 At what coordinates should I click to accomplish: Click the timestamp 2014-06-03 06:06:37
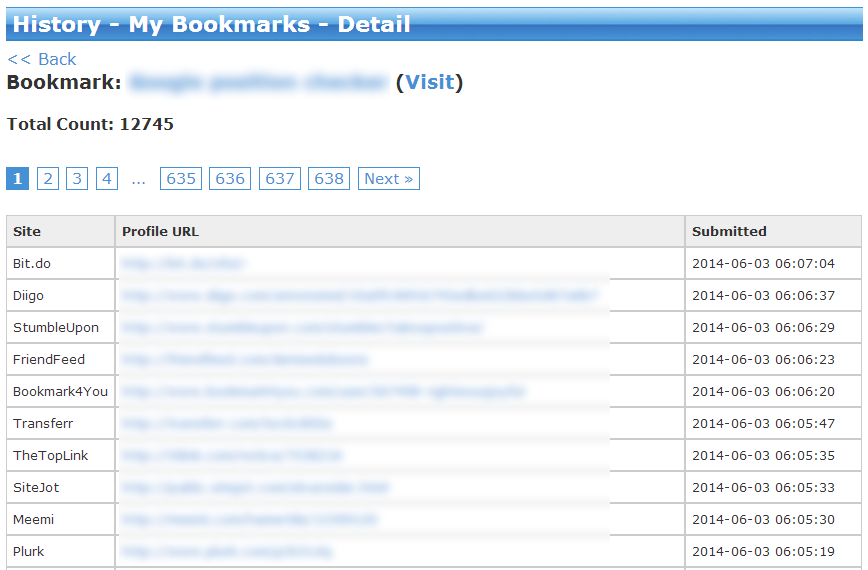coord(763,296)
